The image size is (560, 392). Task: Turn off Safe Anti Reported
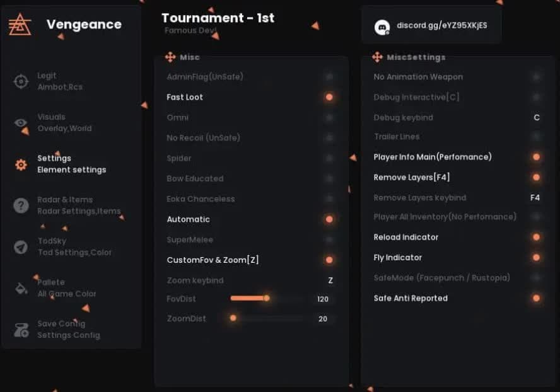535,298
